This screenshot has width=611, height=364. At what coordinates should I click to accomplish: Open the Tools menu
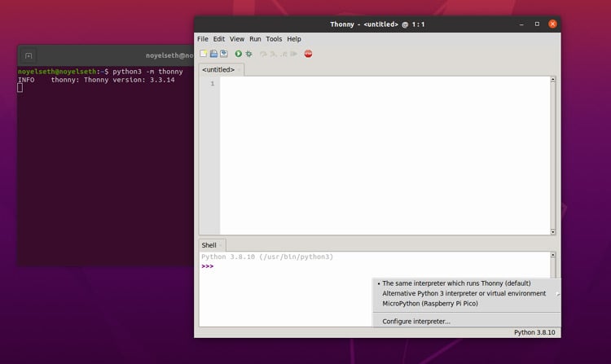pyautogui.click(x=274, y=39)
